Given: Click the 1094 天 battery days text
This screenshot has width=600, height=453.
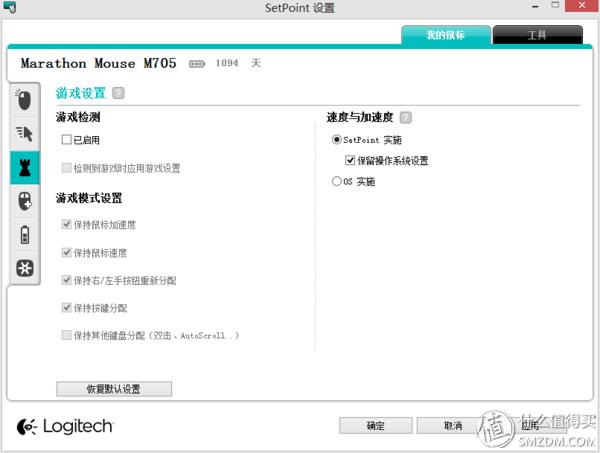Looking at the screenshot, I should tap(238, 63).
